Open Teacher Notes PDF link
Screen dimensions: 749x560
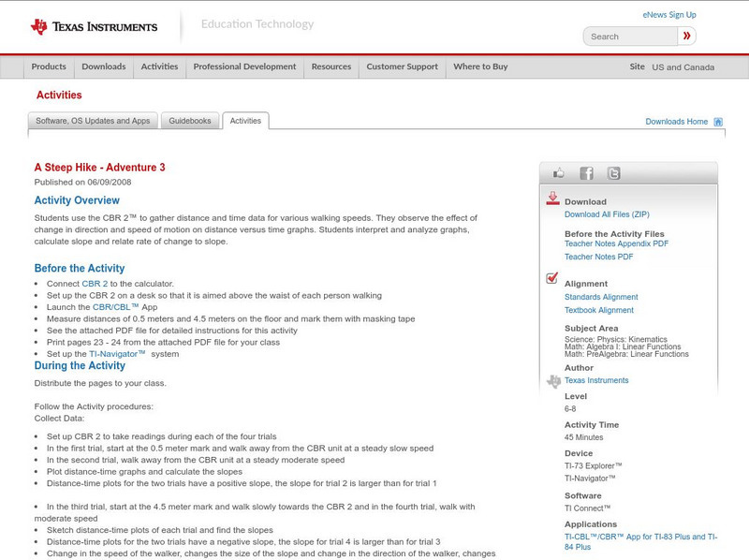pyautogui.click(x=598, y=257)
